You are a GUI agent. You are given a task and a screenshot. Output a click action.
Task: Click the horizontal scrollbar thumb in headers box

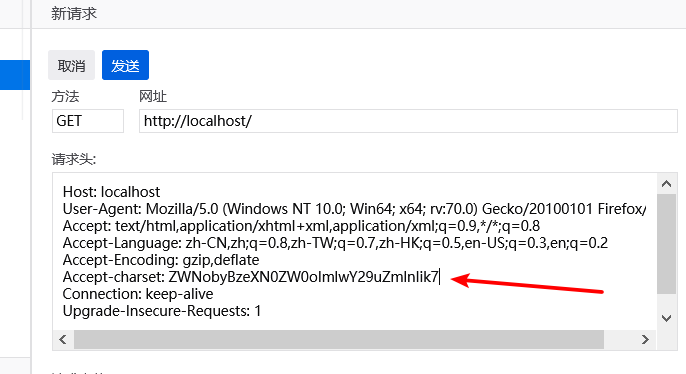tap(339, 339)
